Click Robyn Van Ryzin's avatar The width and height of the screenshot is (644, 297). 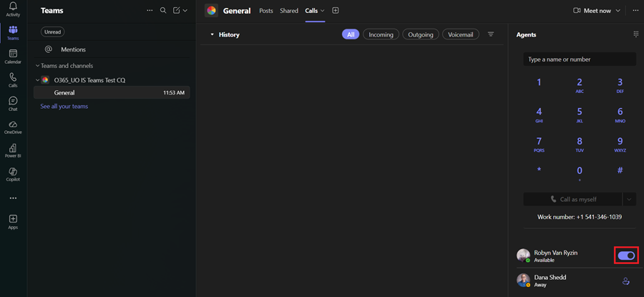(523, 255)
